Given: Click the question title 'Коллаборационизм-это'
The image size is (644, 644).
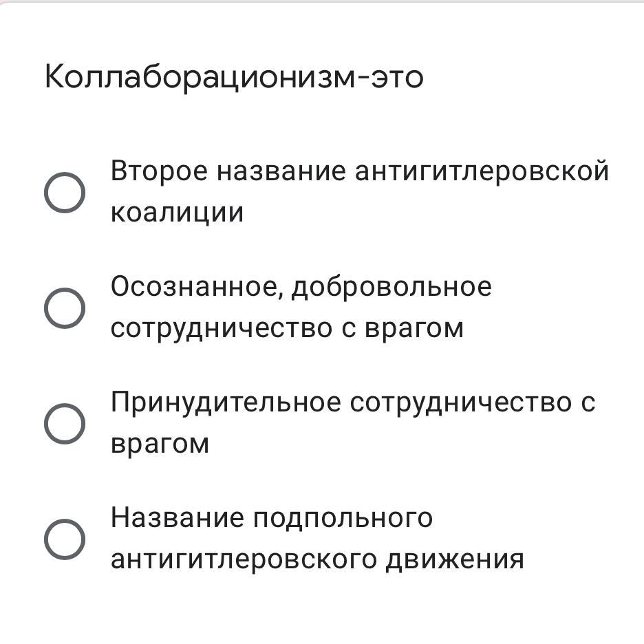Looking at the screenshot, I should (234, 77).
